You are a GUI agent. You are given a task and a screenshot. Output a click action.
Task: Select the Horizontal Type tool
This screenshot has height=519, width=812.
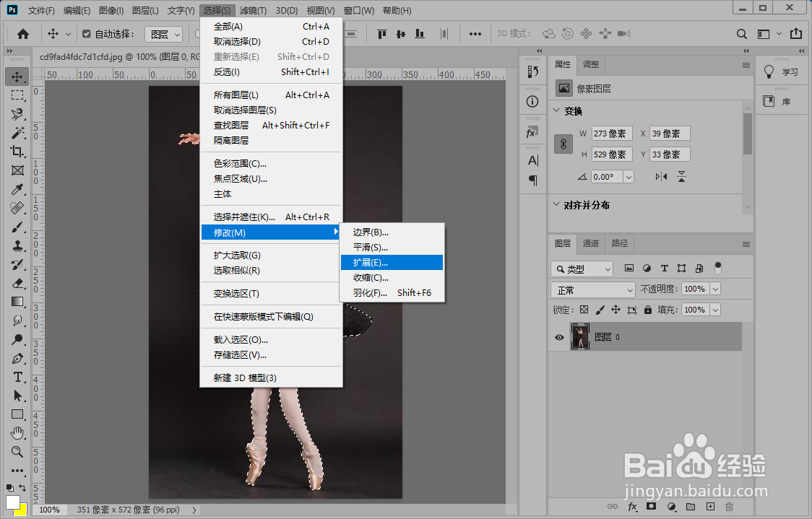17,377
